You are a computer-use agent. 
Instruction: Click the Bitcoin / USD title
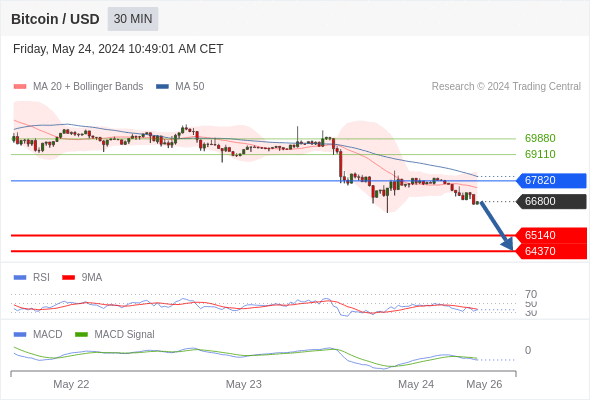click(55, 19)
